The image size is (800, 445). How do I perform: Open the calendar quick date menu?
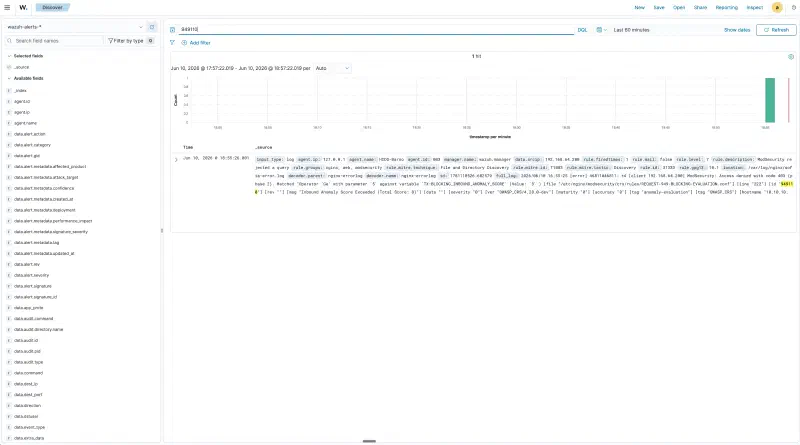pos(601,30)
